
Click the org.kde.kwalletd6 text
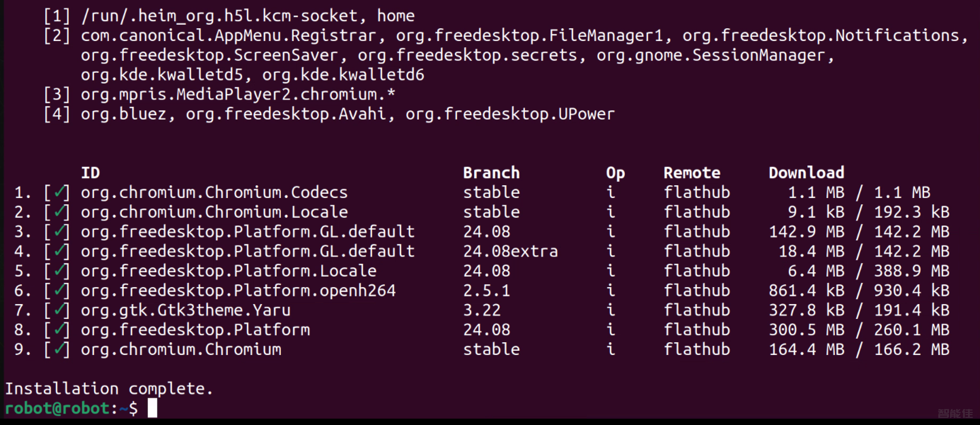click(x=343, y=75)
